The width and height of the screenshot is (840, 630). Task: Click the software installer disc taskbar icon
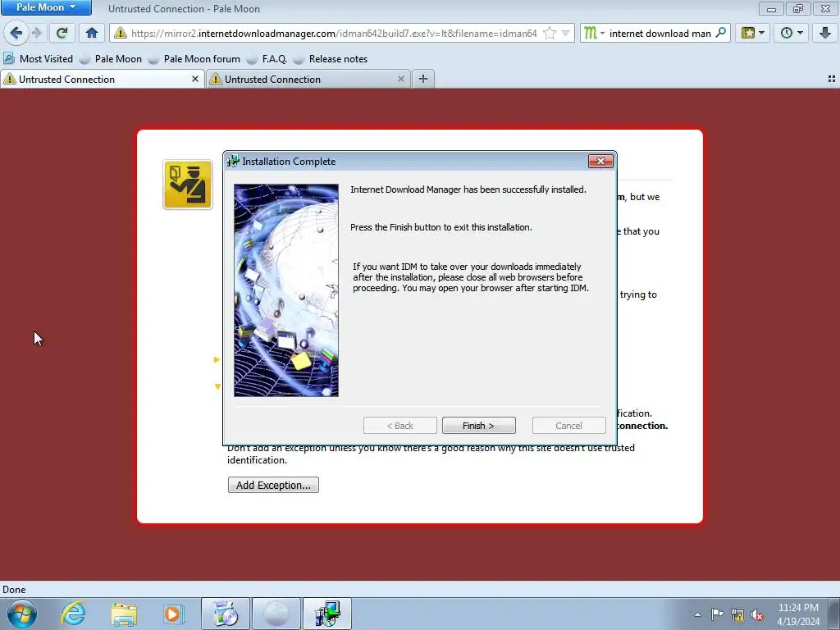[225, 614]
